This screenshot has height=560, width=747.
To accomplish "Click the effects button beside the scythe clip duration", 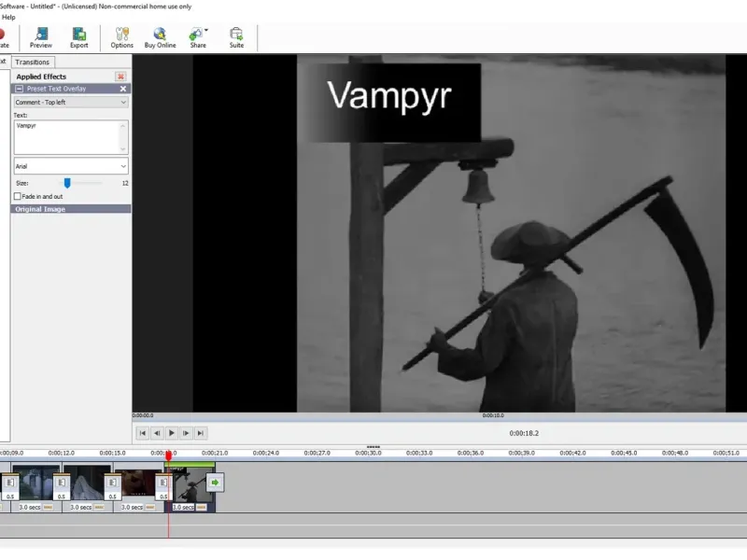I will coord(202,507).
